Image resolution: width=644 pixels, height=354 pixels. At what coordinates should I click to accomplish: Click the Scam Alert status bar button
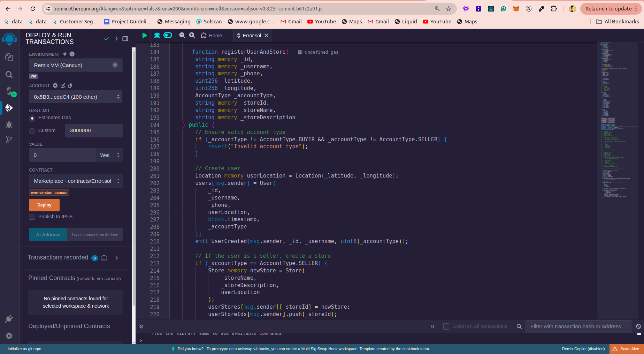[626, 349]
